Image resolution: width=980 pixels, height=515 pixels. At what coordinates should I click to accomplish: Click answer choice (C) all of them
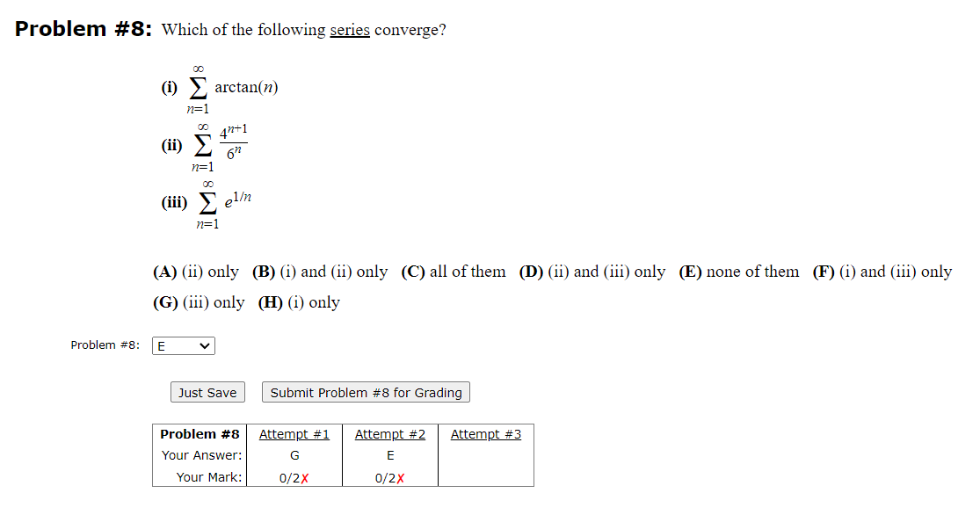point(454,272)
